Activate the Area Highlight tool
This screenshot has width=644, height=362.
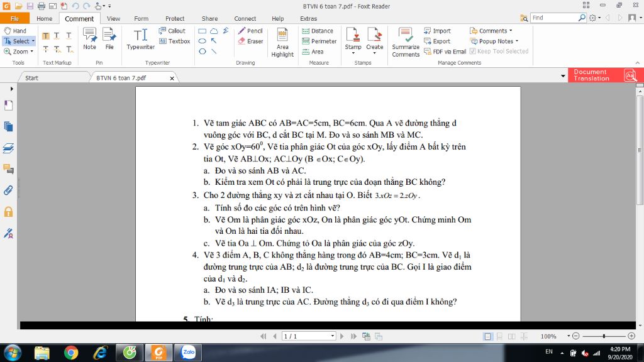(x=282, y=43)
